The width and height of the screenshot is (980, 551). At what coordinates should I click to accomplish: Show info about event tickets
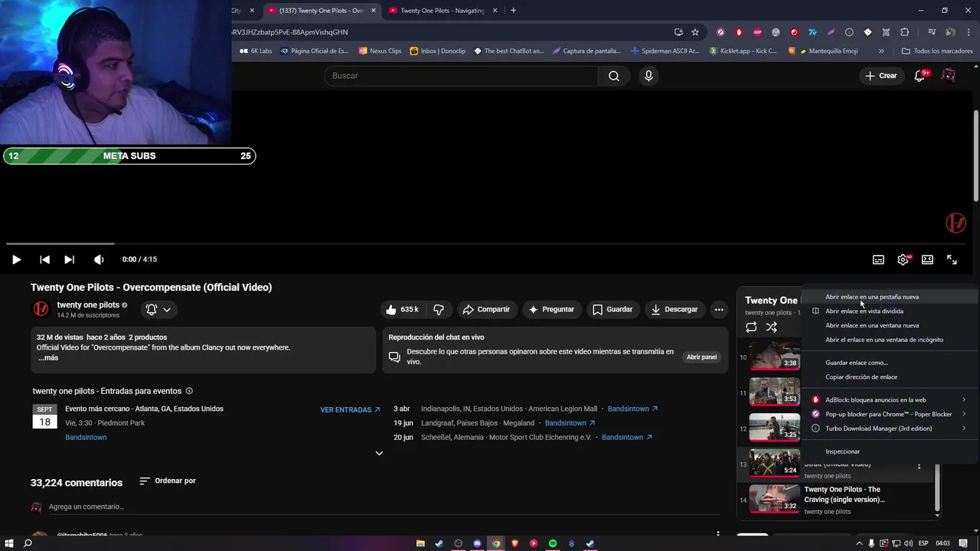[189, 391]
